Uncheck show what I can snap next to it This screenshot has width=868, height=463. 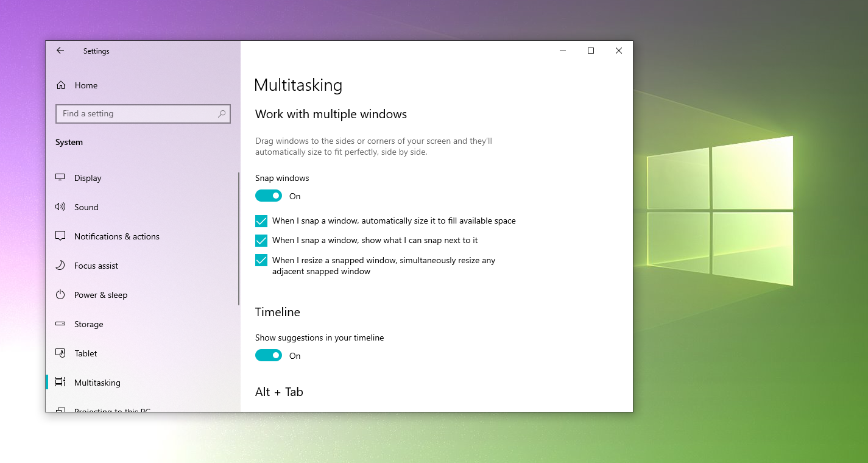pos(261,241)
